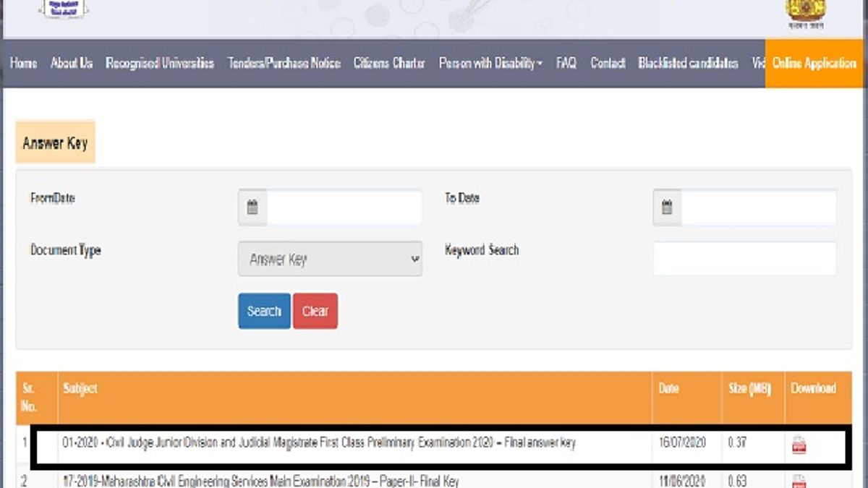Download PDF for Civil Judge answer key
868x488 pixels.
(x=799, y=445)
